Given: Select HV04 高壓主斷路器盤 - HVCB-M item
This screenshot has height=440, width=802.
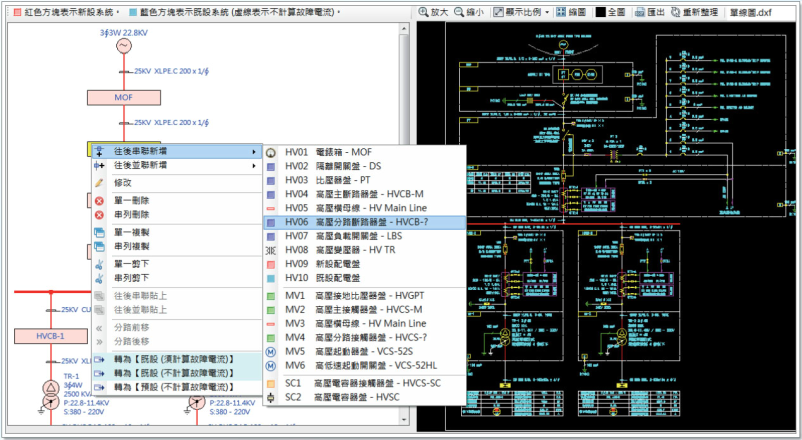Looking at the screenshot, I should pyautogui.click(x=365, y=194).
